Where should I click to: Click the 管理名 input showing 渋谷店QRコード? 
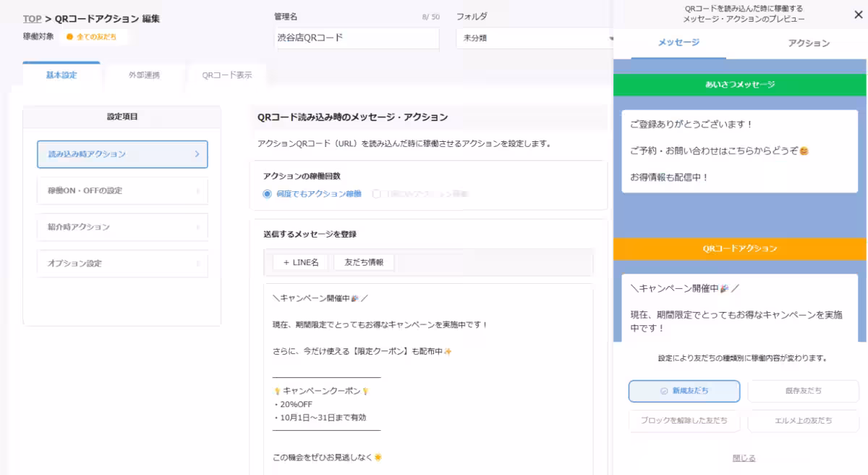pyautogui.click(x=357, y=38)
